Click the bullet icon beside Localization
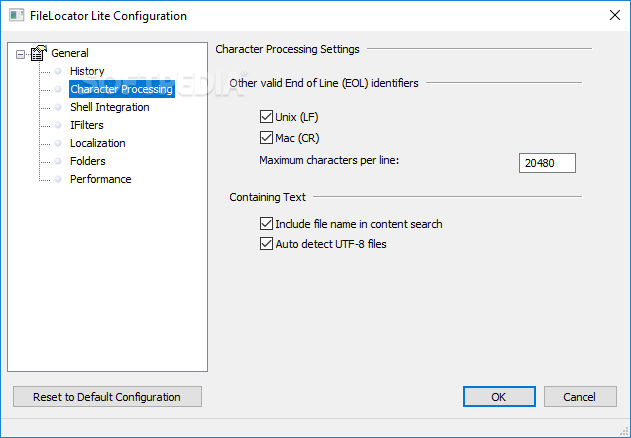The height and width of the screenshot is (438, 631). [58, 143]
